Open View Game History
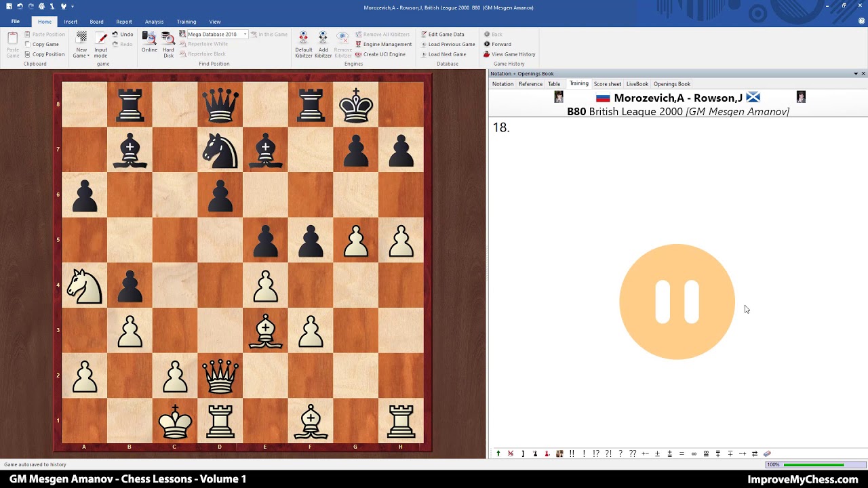 pos(509,54)
